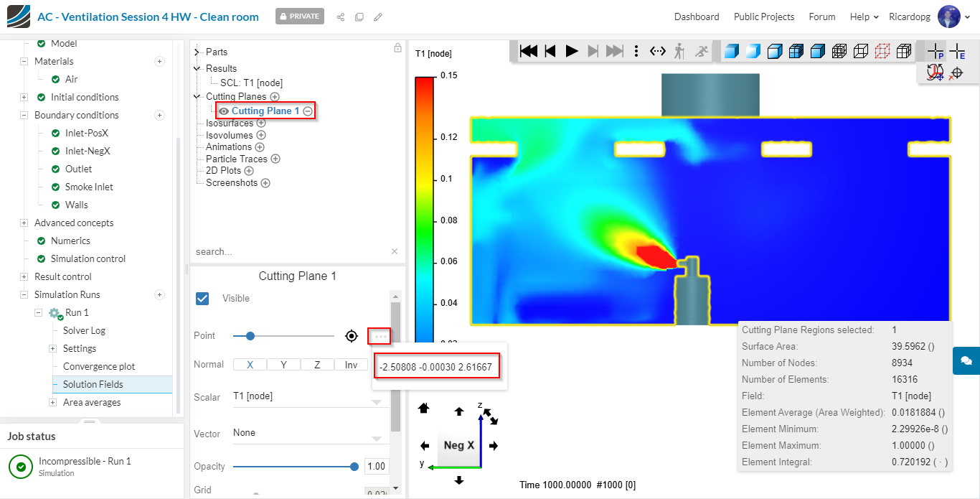Select the walking-person slow speed icon
The height and width of the screenshot is (499, 980).
[679, 51]
